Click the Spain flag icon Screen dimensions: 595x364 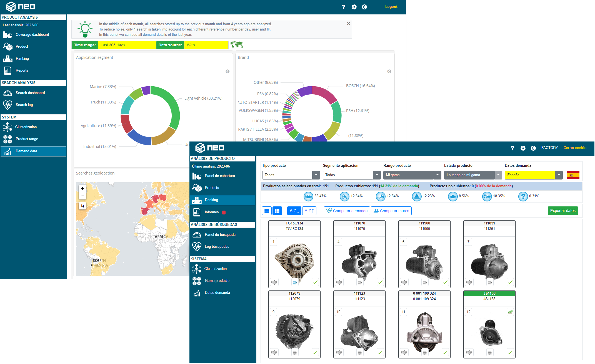(x=573, y=175)
